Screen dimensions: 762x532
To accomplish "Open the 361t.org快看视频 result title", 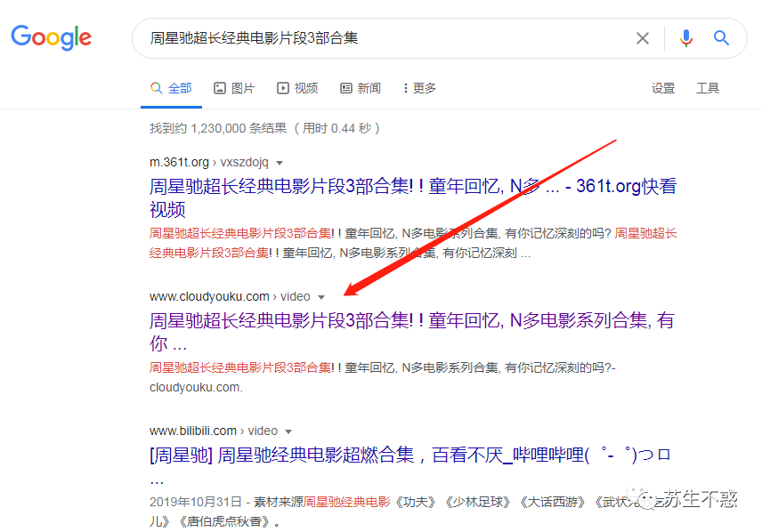I will pos(412,197).
